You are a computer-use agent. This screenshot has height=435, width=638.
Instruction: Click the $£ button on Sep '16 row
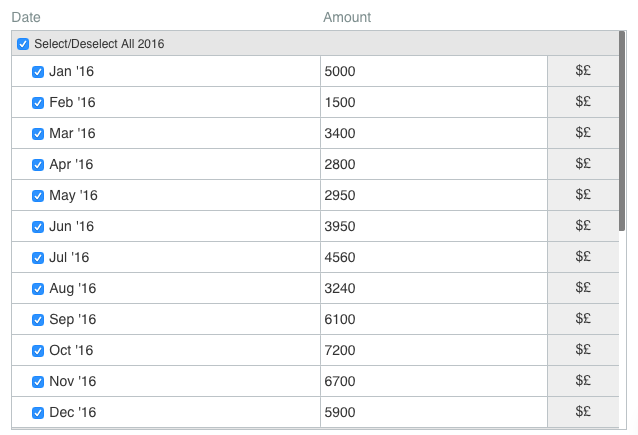(x=583, y=319)
